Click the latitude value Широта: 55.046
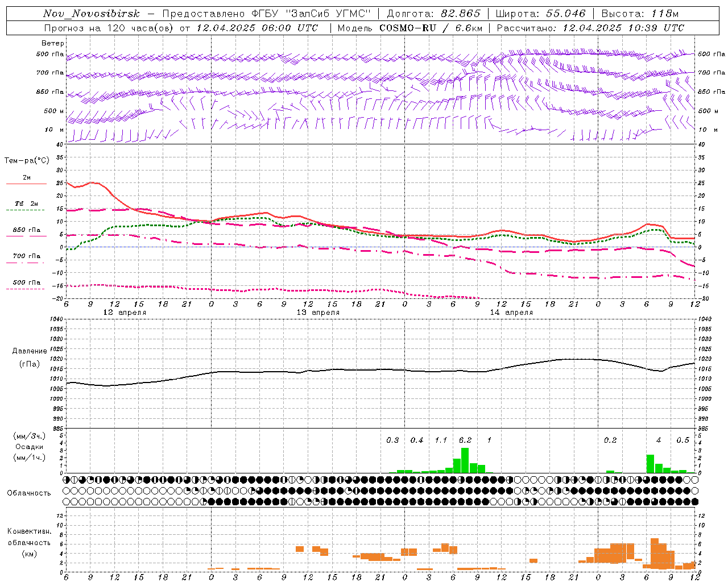Viewport: 728px width, 582px height. (x=540, y=14)
